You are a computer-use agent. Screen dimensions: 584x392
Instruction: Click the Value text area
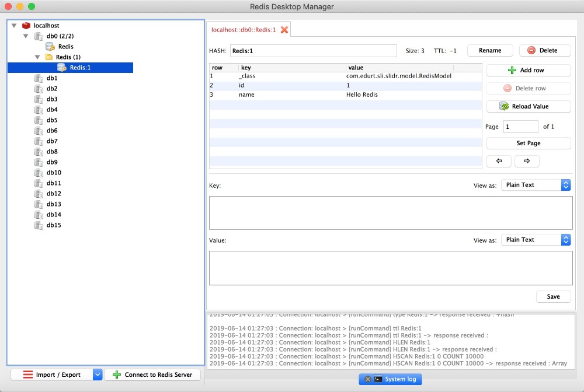coord(390,268)
